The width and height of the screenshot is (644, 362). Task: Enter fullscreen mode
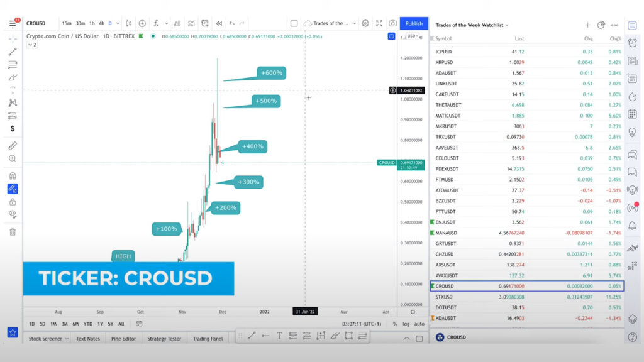pos(379,23)
